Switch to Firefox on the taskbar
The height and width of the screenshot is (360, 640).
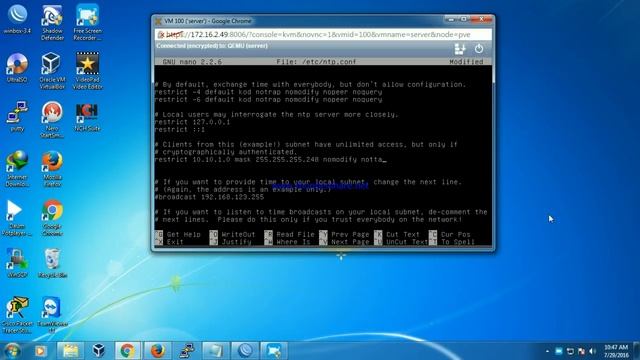pyautogui.click(x=157, y=351)
